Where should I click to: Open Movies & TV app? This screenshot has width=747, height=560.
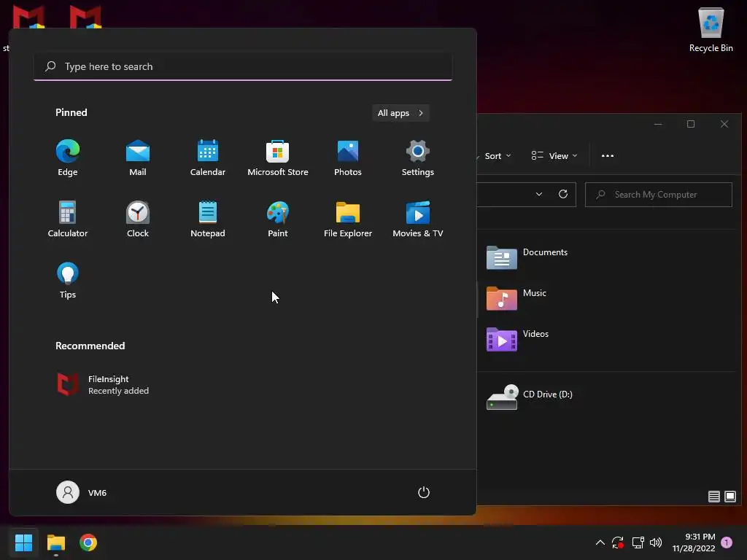coord(418,219)
